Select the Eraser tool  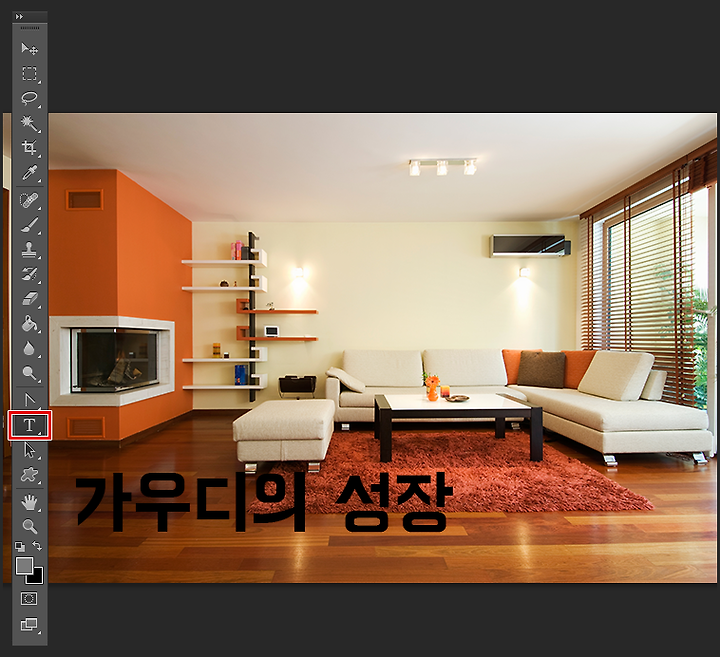click(x=29, y=299)
